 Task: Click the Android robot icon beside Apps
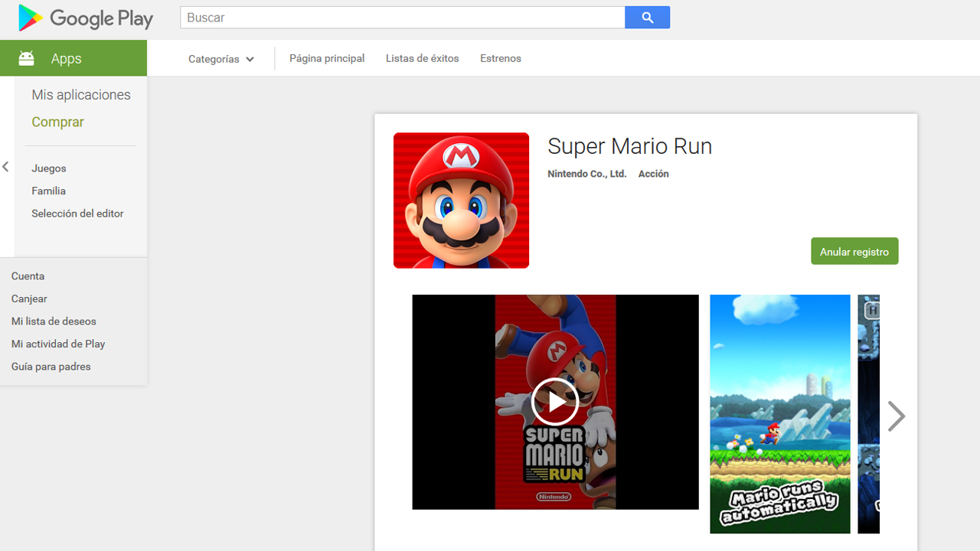tap(27, 58)
